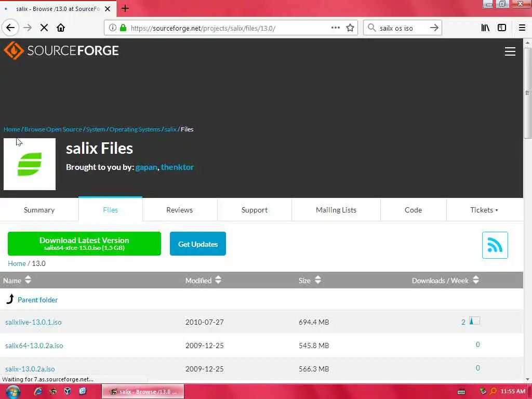Click 2010-07-27 modified date cell
Image resolution: width=532 pixels, height=399 pixels.
[205, 322]
